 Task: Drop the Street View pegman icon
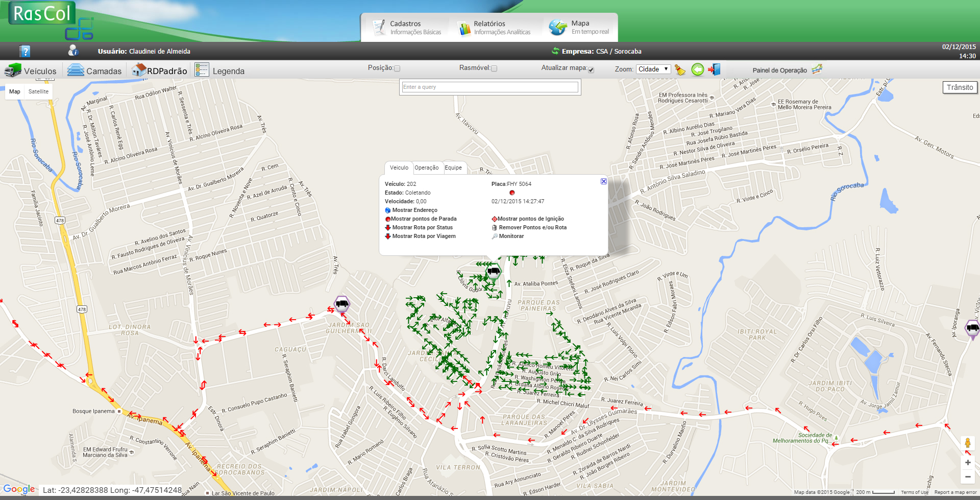coord(967,443)
